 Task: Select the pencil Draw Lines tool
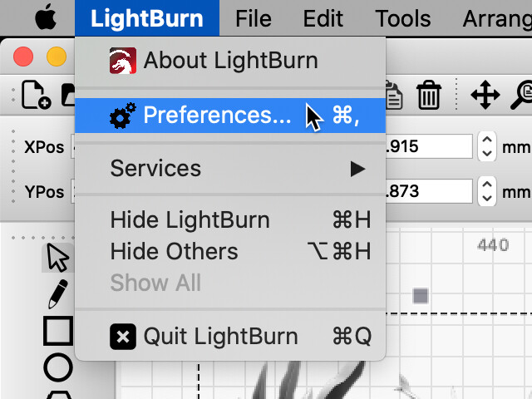(57, 293)
